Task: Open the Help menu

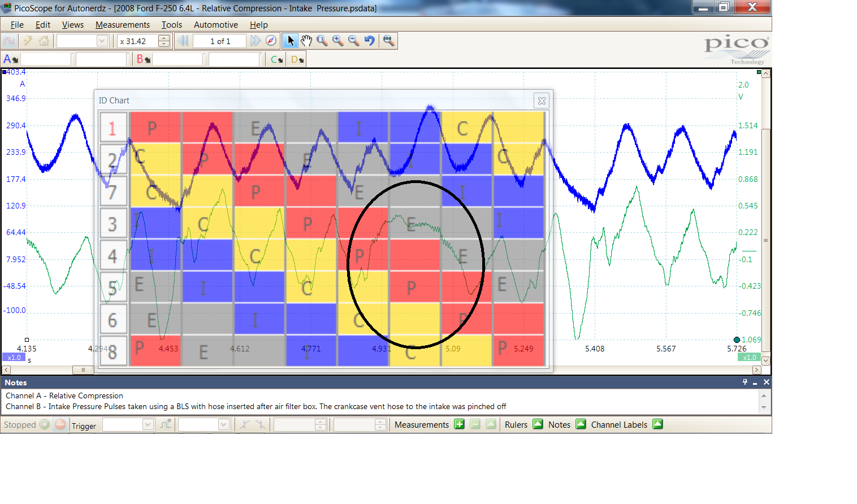Action: pyautogui.click(x=259, y=25)
